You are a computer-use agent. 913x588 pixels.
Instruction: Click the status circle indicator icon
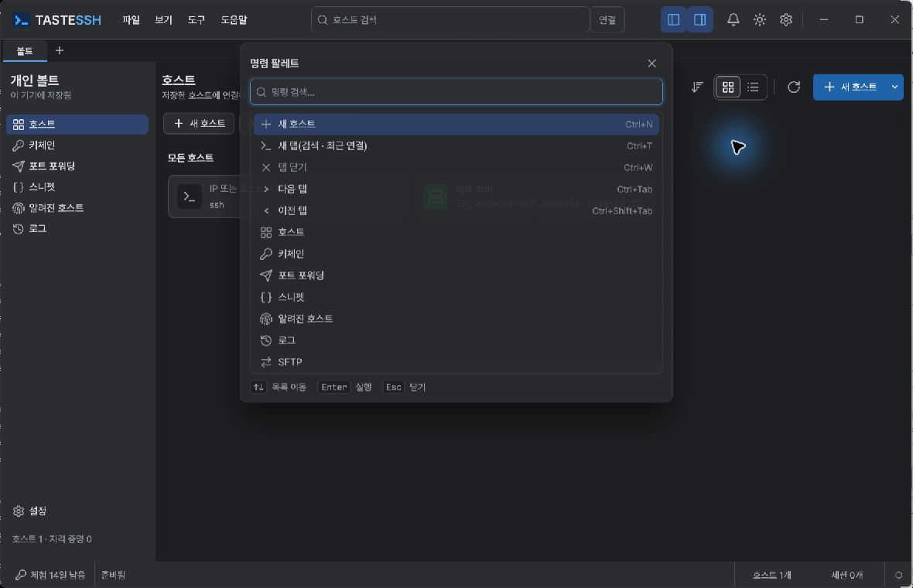[898, 575]
